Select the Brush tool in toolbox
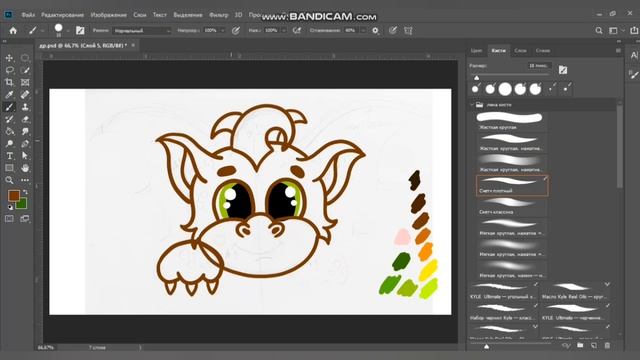The height and width of the screenshot is (360, 640). pos(9,107)
